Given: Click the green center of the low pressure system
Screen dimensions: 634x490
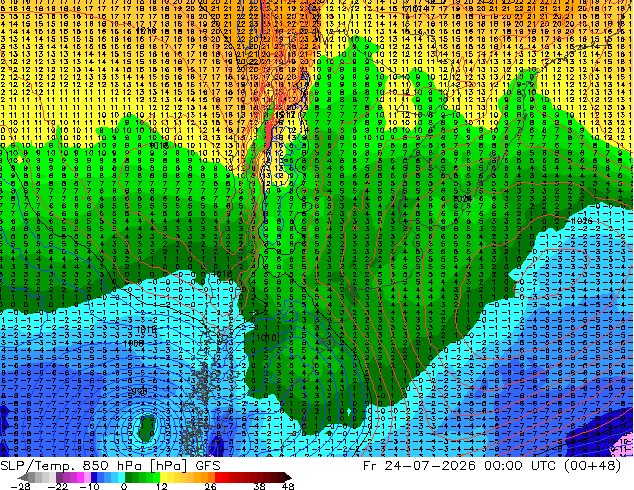Looking at the screenshot, I should tap(146, 428).
